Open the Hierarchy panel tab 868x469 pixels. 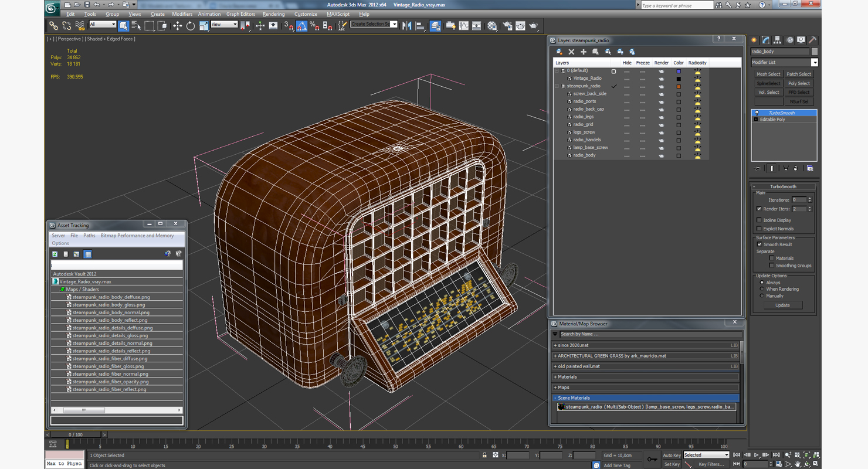778,40
